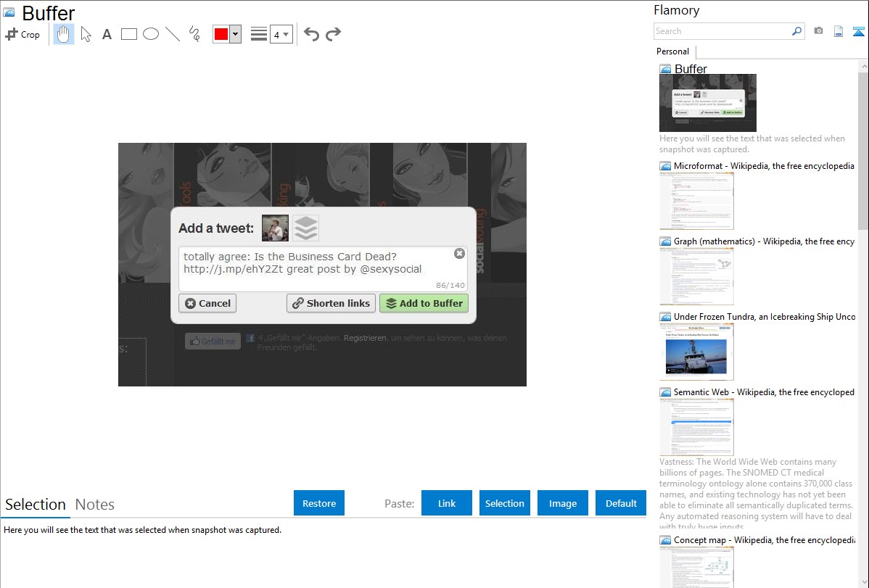Click the scroll down arrow in snapshot list
Image resolution: width=869 pixels, height=588 pixels.
(x=863, y=581)
